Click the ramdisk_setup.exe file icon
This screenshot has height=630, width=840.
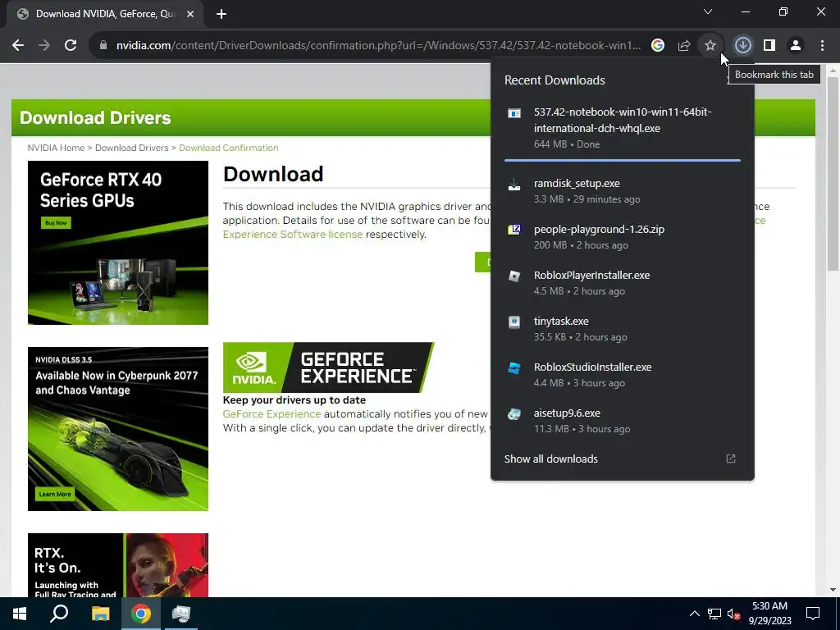click(x=514, y=185)
